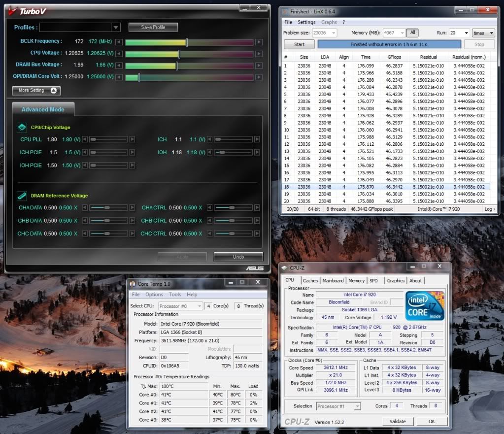The height and width of the screenshot is (434, 504).
Task: Click BCLK Frequency increase arrow in TurboV
Action: pyautogui.click(x=259, y=42)
